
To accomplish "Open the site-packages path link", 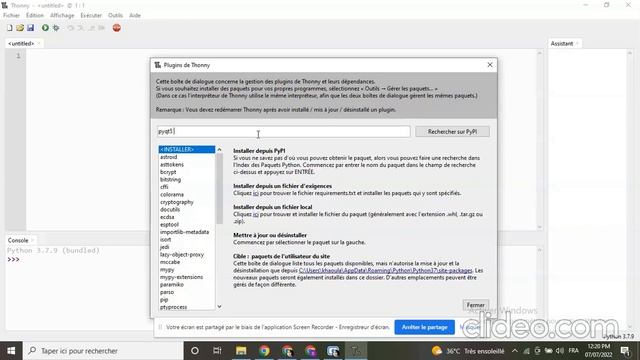I will tap(385, 271).
